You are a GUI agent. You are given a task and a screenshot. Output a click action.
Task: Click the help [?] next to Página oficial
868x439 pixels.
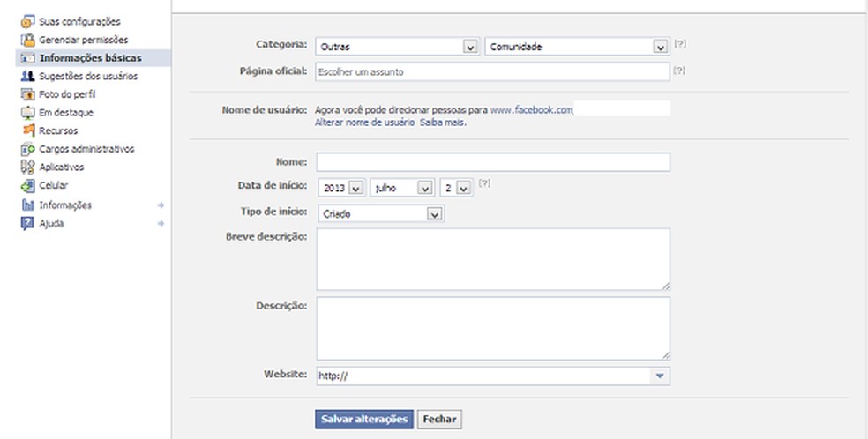coord(679,71)
